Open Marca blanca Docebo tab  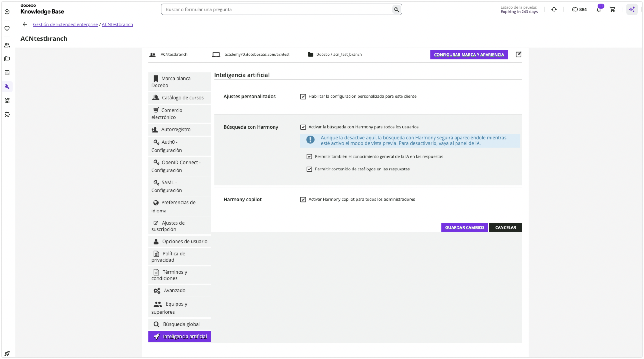[179, 82]
